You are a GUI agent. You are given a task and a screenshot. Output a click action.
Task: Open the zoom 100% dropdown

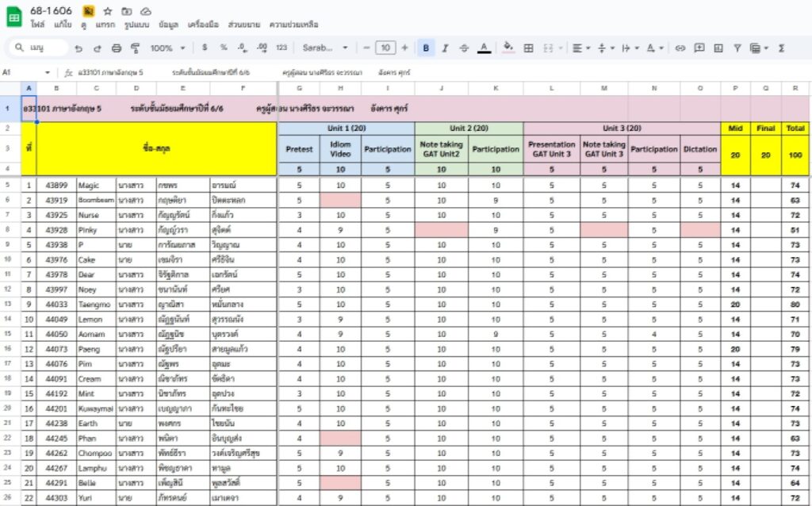click(x=168, y=48)
